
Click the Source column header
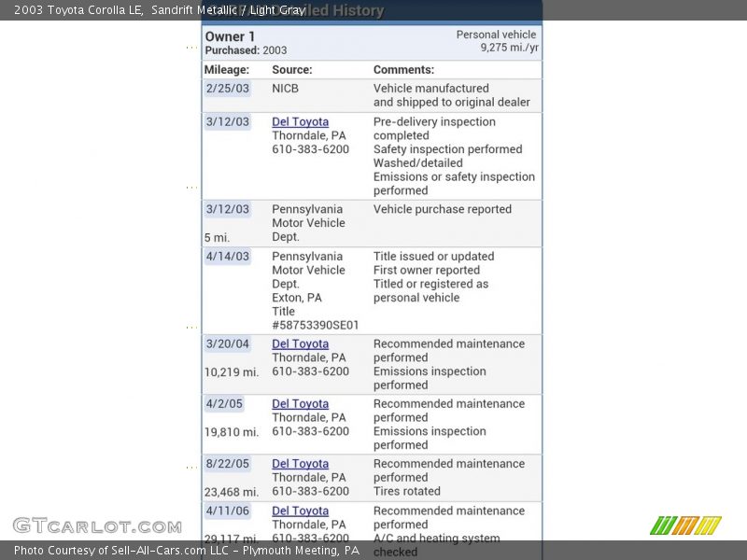click(x=292, y=70)
